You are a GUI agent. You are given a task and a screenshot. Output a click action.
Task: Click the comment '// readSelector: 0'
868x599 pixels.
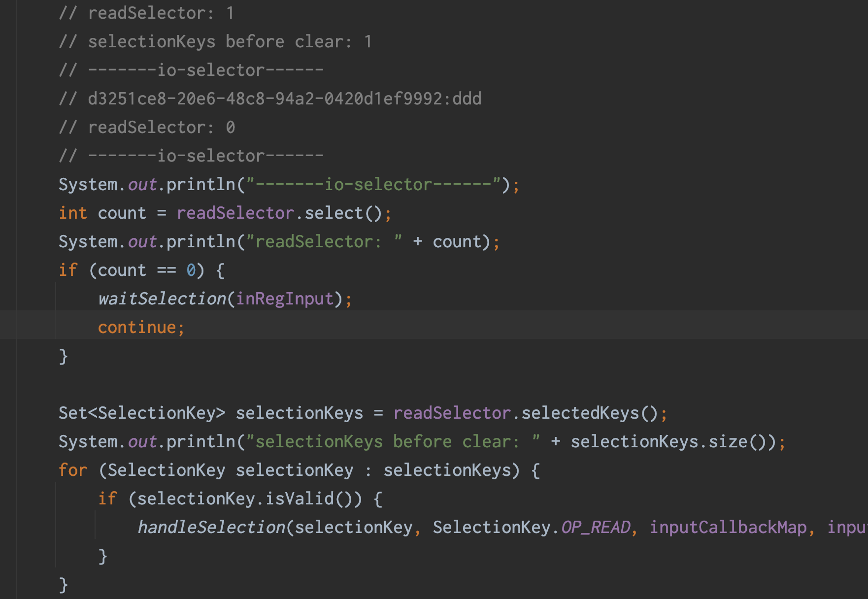pyautogui.click(x=147, y=128)
